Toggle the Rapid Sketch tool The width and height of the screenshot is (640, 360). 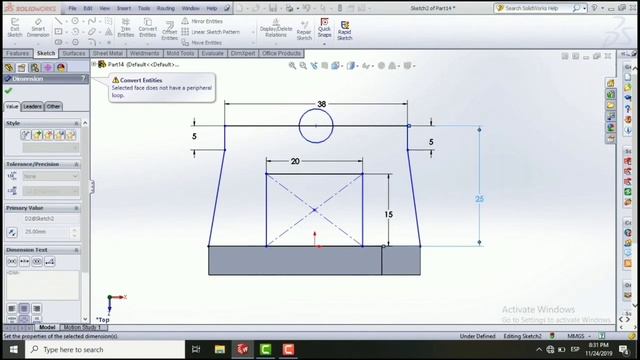[344, 31]
